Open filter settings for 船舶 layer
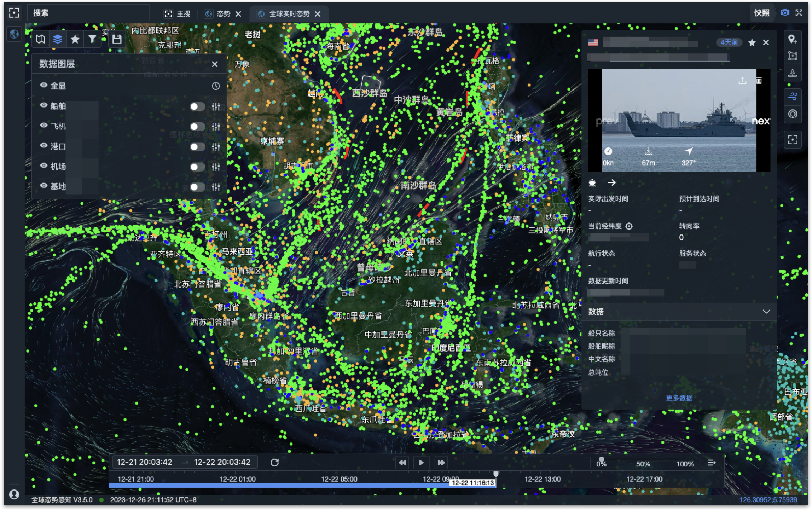The width and height of the screenshot is (812, 510). click(x=216, y=106)
